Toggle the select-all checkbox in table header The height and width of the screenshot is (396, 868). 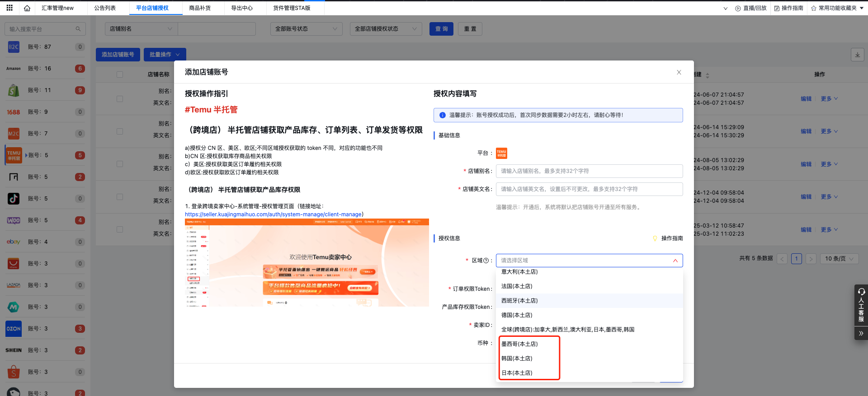120,75
